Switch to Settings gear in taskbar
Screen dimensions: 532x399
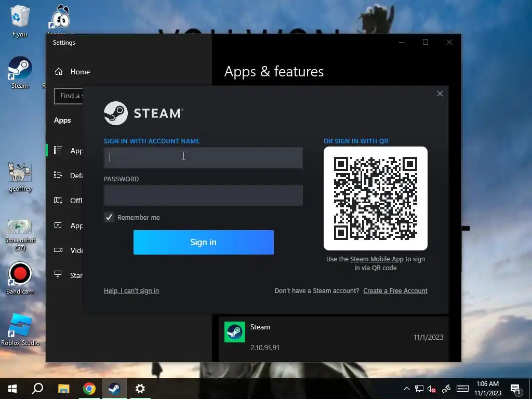point(140,389)
